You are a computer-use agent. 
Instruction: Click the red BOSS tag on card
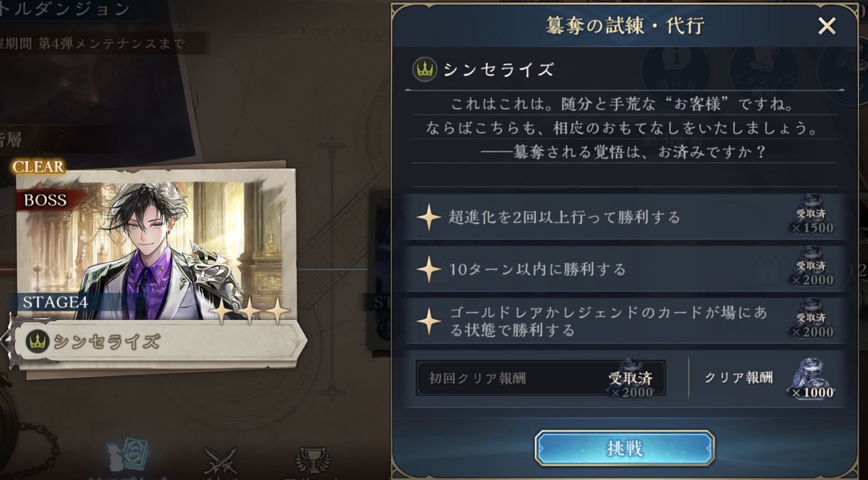click(x=45, y=200)
